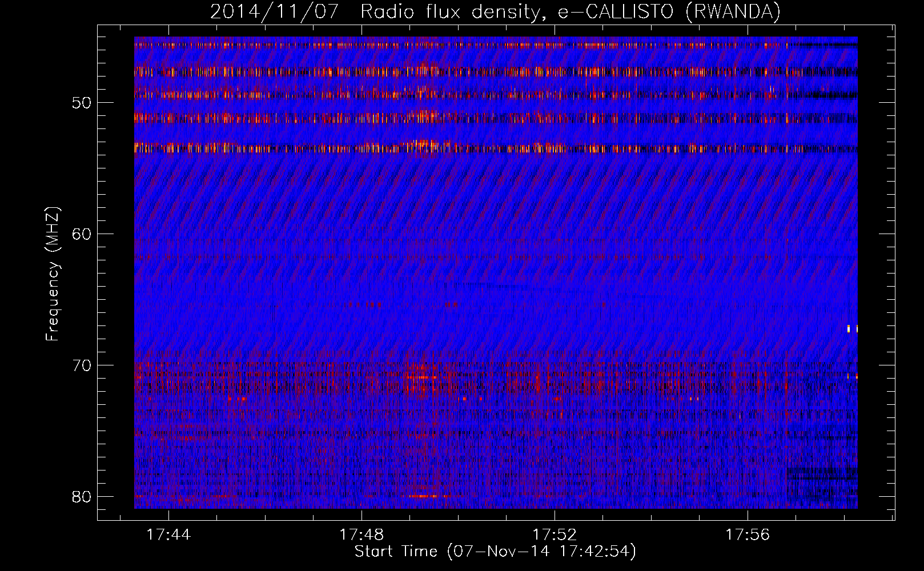
Task: Click the "Frequency (MHZ)" axis label
Action: pyautogui.click(x=53, y=274)
